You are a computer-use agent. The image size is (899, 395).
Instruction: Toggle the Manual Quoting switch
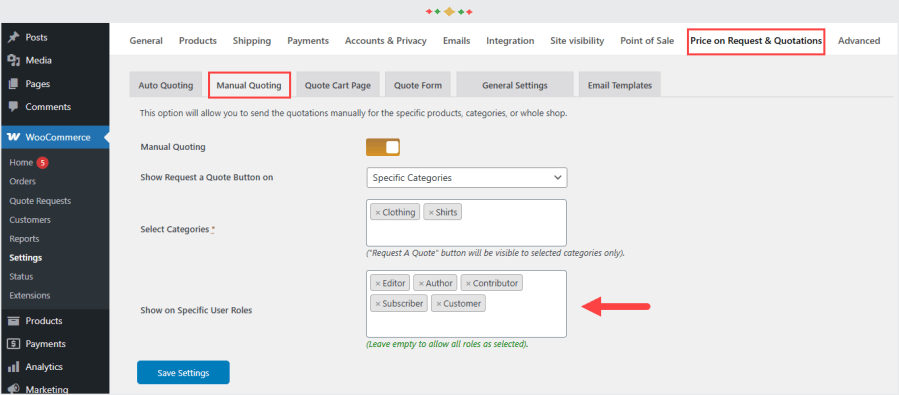[x=383, y=147]
